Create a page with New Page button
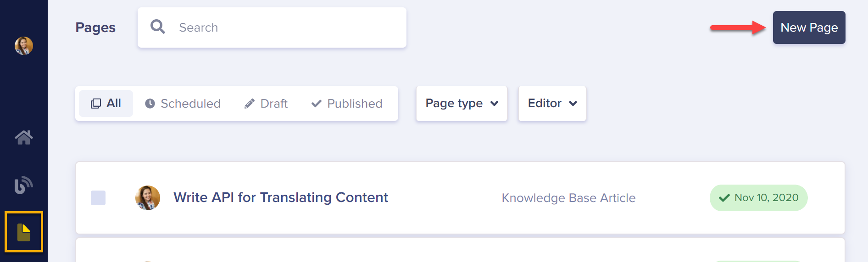The height and width of the screenshot is (262, 868). pyautogui.click(x=809, y=27)
